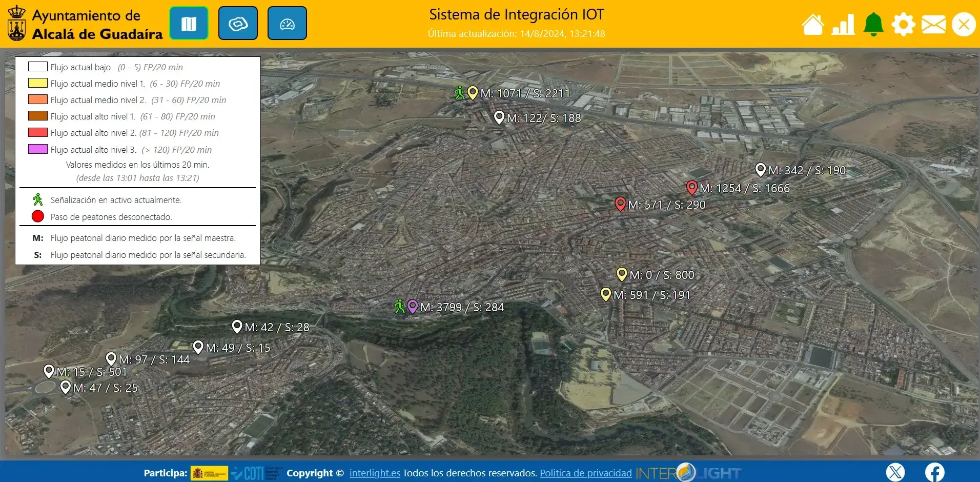Go to home via house icon
980x482 pixels.
813,25
